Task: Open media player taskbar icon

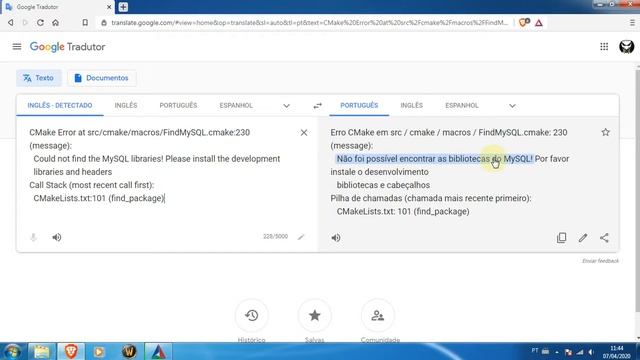Action: pyautogui.click(x=99, y=351)
